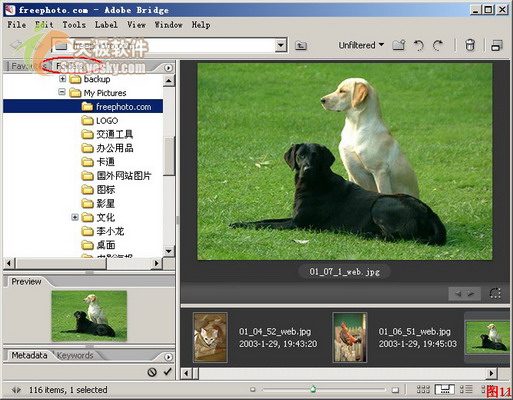
Task: Open Folders panel flyout menu
Action: tap(168, 68)
